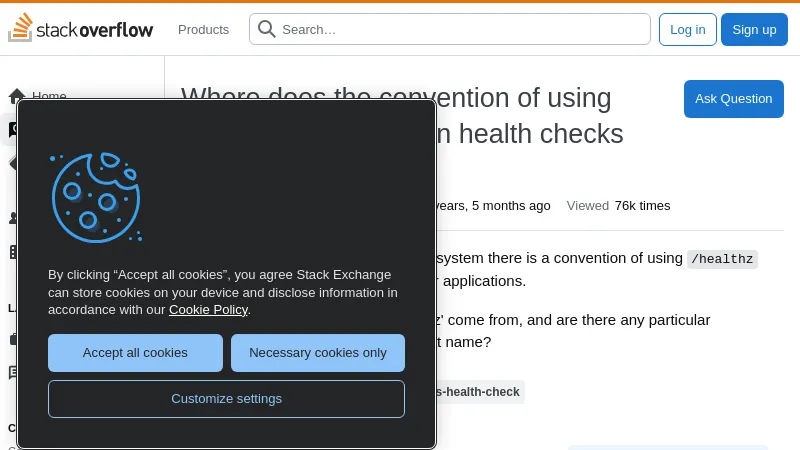Accept all cookies in consent dialog
800x450 pixels.
135,353
